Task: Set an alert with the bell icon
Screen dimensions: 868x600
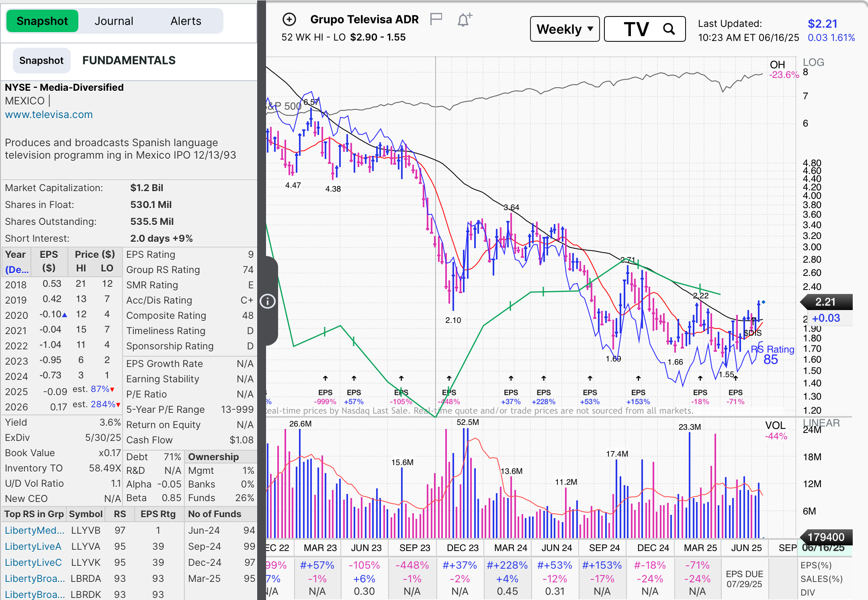Action: 465,19
